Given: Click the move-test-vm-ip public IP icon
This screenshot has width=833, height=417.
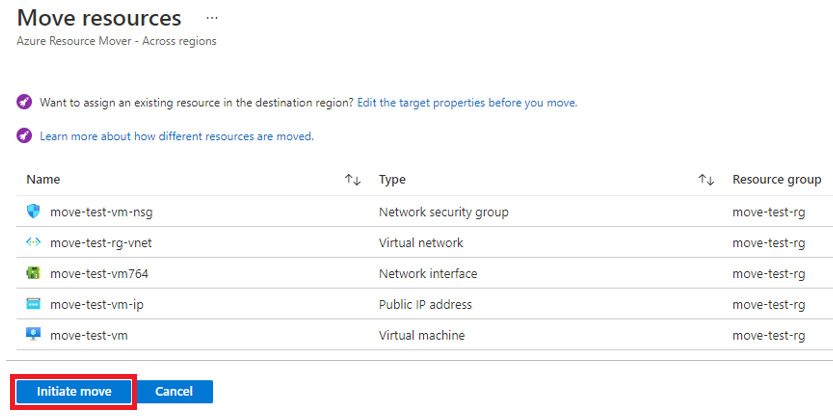Looking at the screenshot, I should [x=33, y=304].
